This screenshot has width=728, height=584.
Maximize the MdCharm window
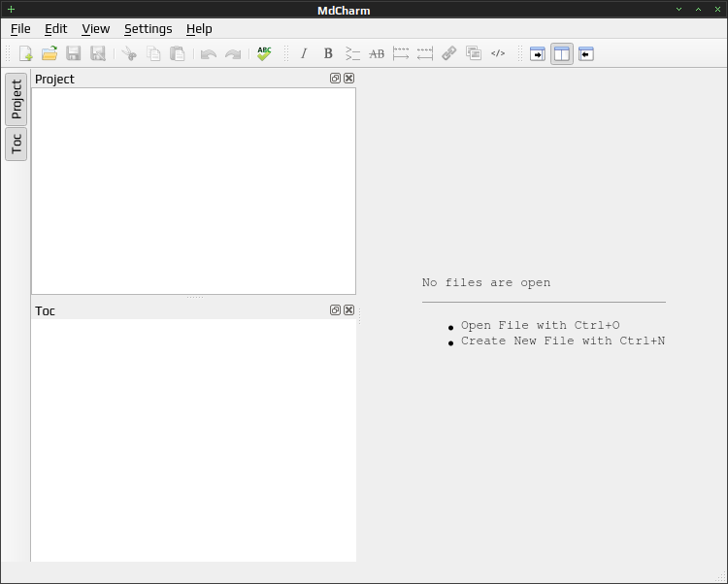698,10
